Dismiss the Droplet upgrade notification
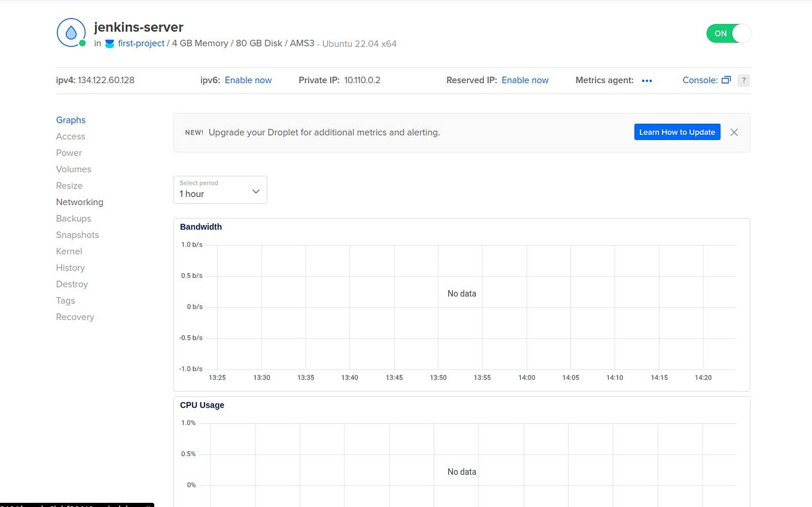 (734, 132)
